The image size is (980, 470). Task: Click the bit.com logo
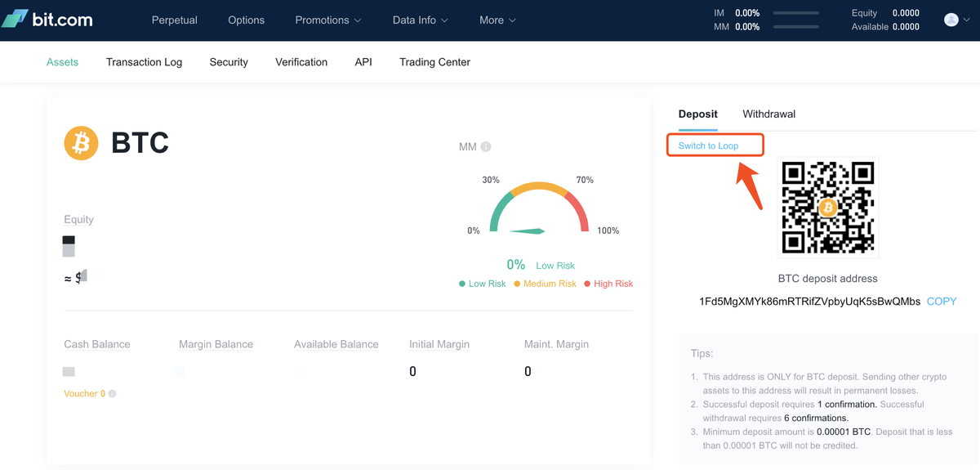pos(47,20)
